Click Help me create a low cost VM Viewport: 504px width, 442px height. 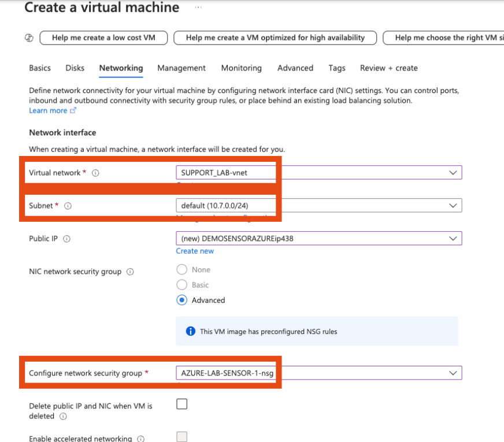point(103,38)
